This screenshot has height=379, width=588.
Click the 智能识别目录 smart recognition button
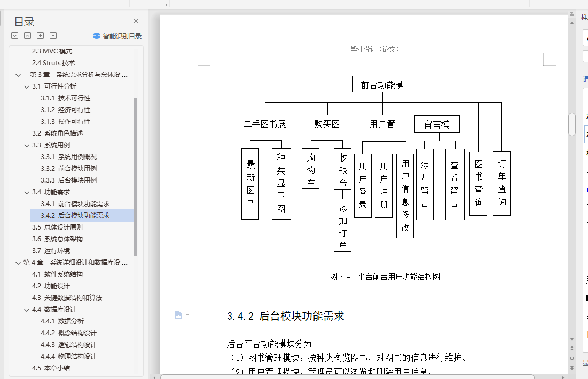[x=117, y=36]
